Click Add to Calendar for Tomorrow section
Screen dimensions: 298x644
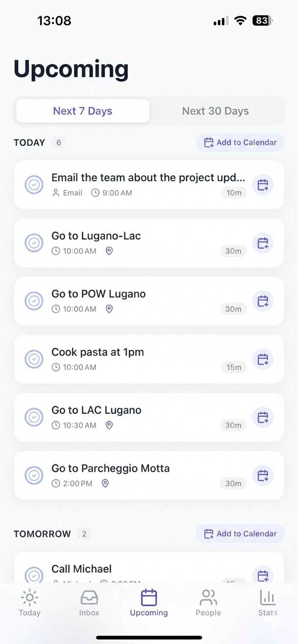pos(240,533)
